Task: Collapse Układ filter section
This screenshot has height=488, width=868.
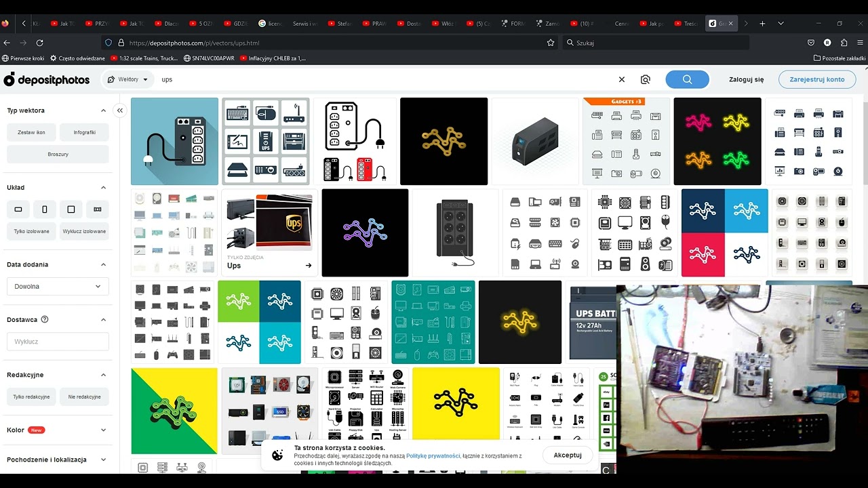Action: point(104,188)
